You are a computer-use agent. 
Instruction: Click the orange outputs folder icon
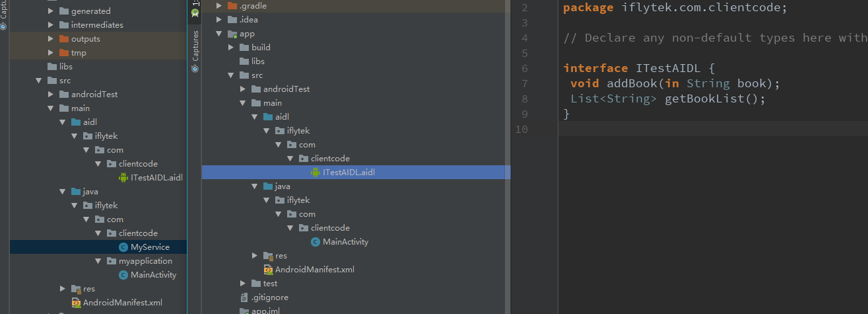[x=64, y=39]
